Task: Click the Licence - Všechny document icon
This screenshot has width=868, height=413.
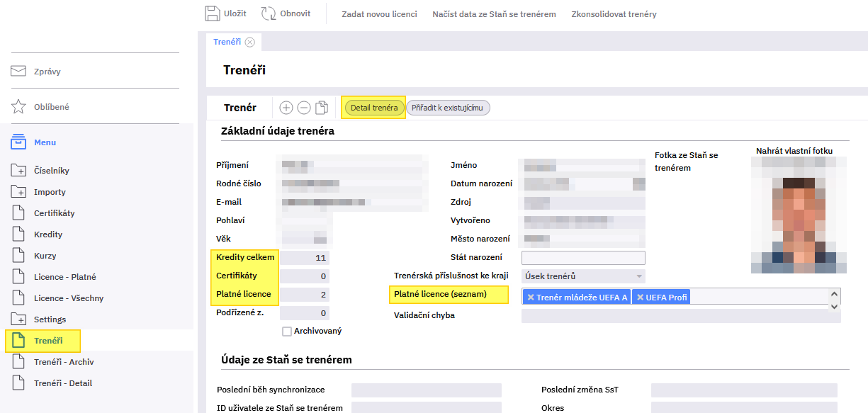Action: pos(18,298)
